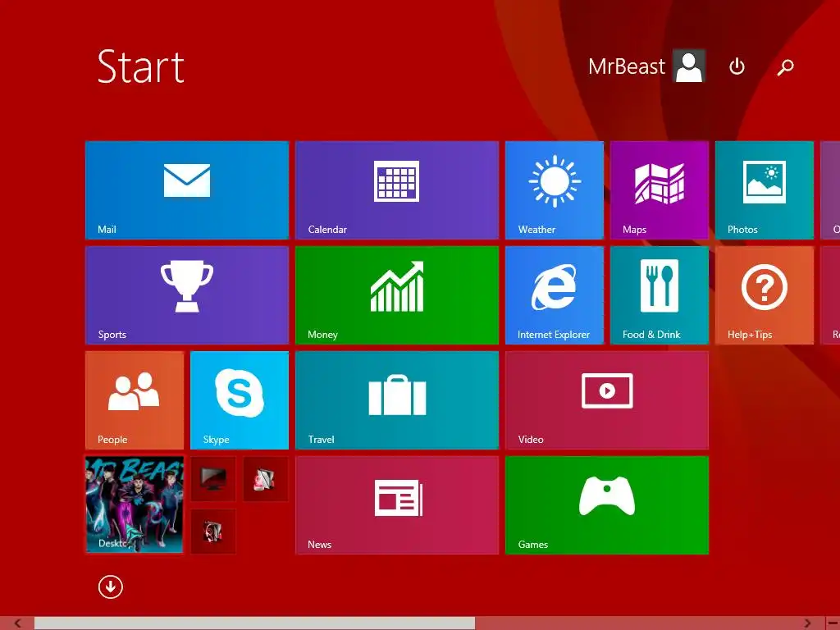Click the small monitor icon tile

213,479
